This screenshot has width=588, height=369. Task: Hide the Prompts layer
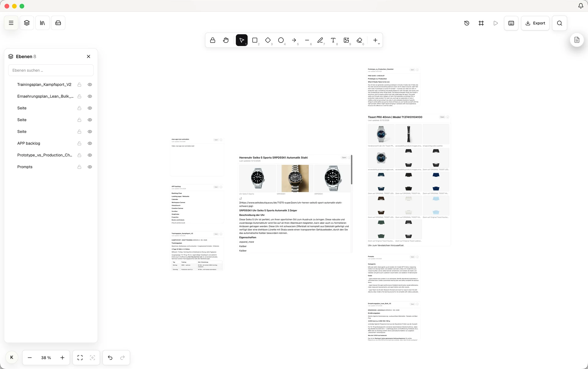tap(90, 167)
